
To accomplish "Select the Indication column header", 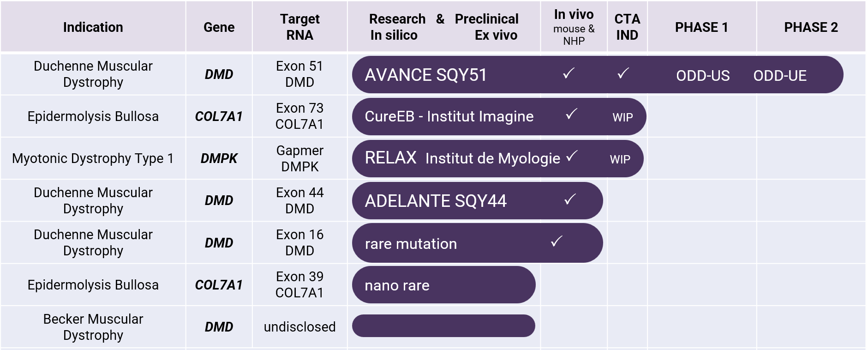I will pyautogui.click(x=93, y=27).
